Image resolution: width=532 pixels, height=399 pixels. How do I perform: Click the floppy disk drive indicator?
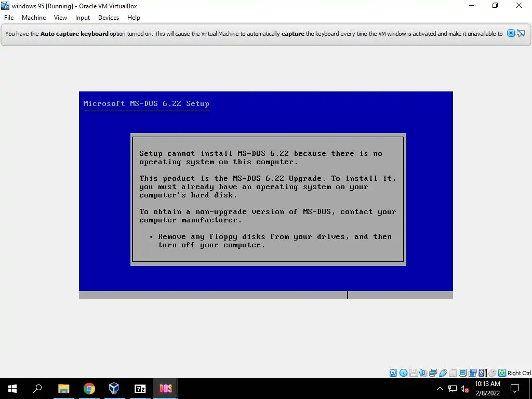coord(413,373)
